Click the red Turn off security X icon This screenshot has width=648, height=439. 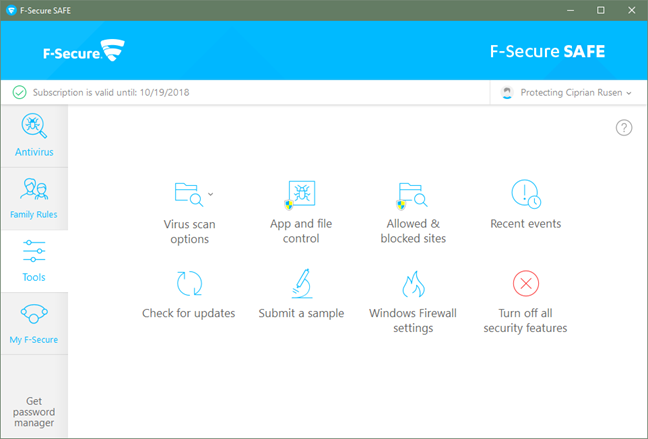pyautogui.click(x=526, y=284)
